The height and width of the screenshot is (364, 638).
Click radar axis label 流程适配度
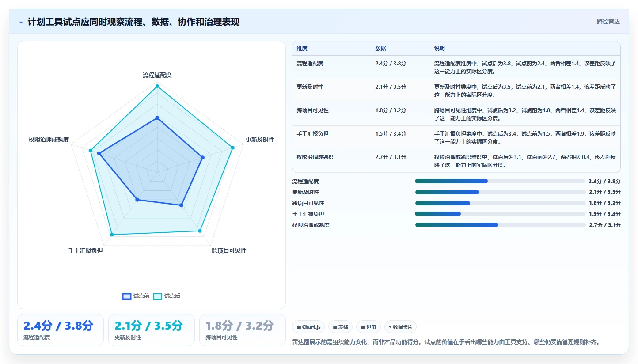(157, 76)
